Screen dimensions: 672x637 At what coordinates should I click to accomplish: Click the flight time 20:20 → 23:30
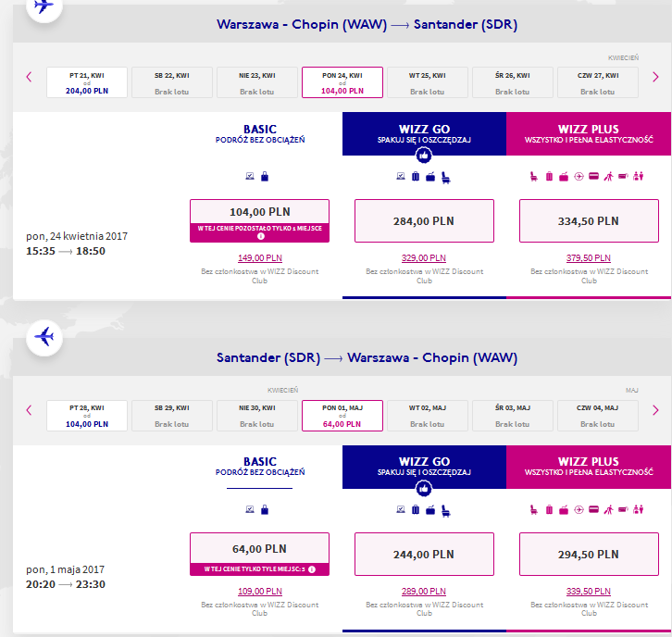66,584
